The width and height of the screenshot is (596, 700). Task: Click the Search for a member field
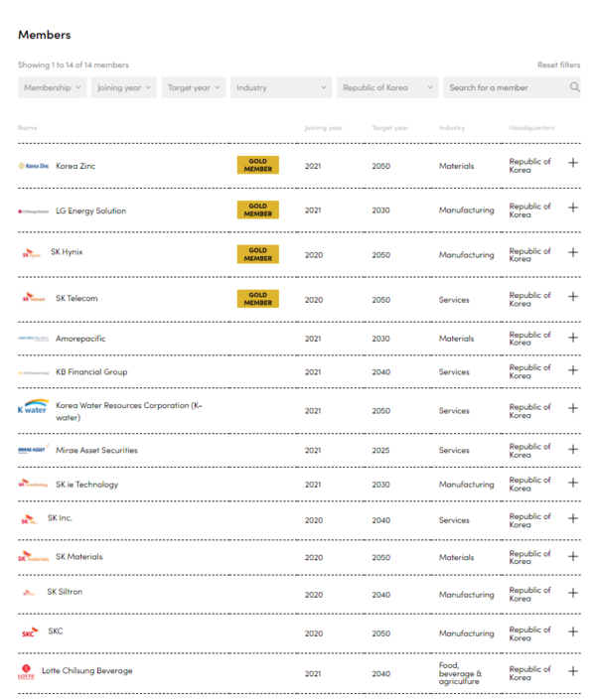[505, 87]
